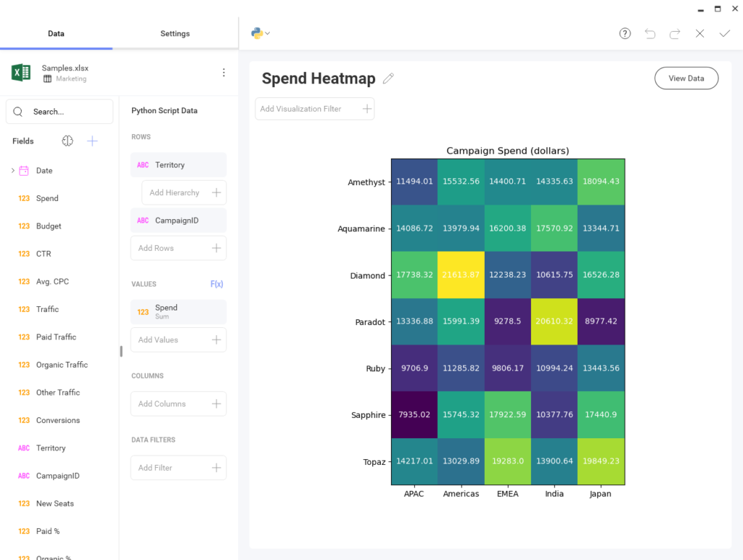Open the F(x) function option in Values
Viewport: 743px width, 560px height.
[x=217, y=284]
